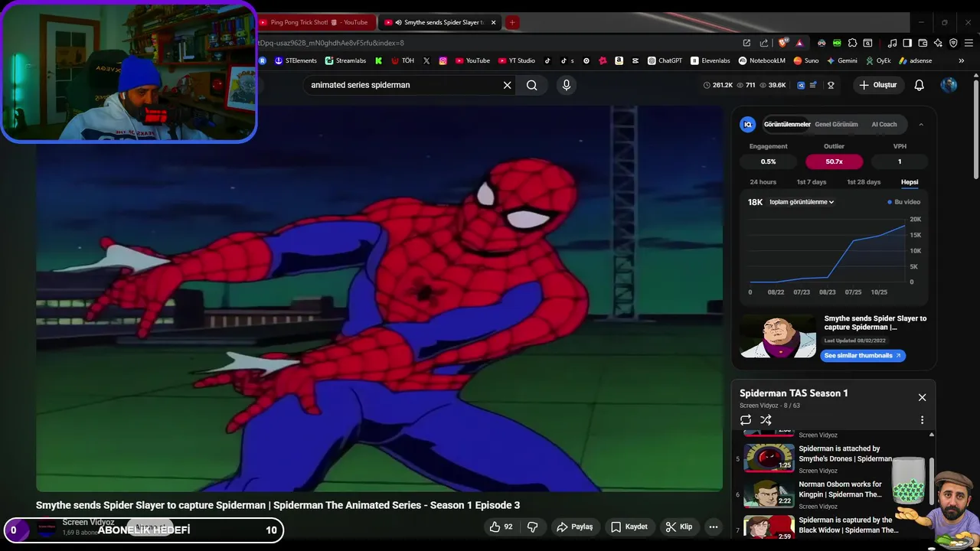Screen dimensions: 980x551
Task: Open the YouTube bookmark link
Action: pyautogui.click(x=473, y=60)
